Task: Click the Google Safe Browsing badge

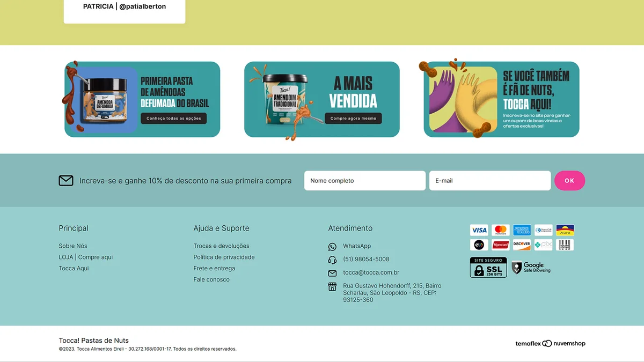Action: [x=531, y=268]
